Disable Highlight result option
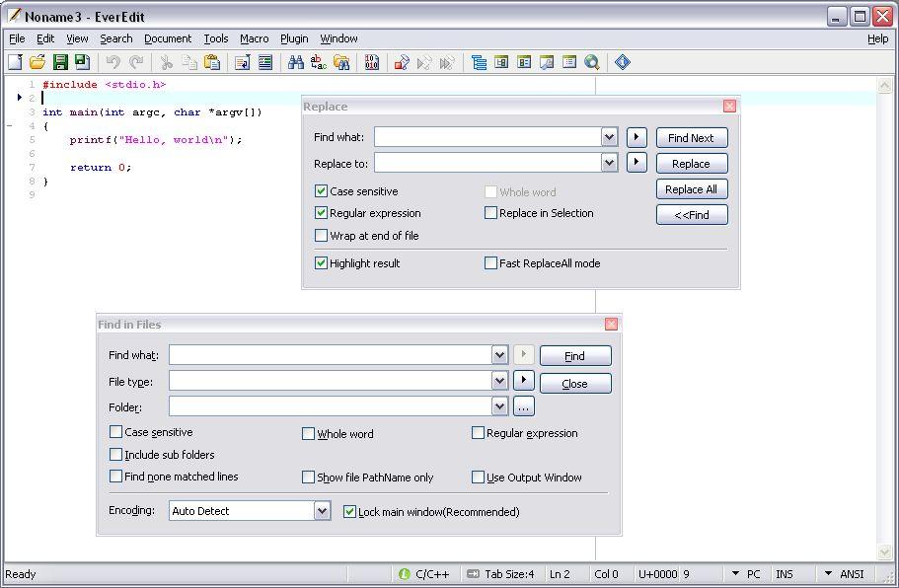This screenshot has height=588, width=899. (321, 263)
